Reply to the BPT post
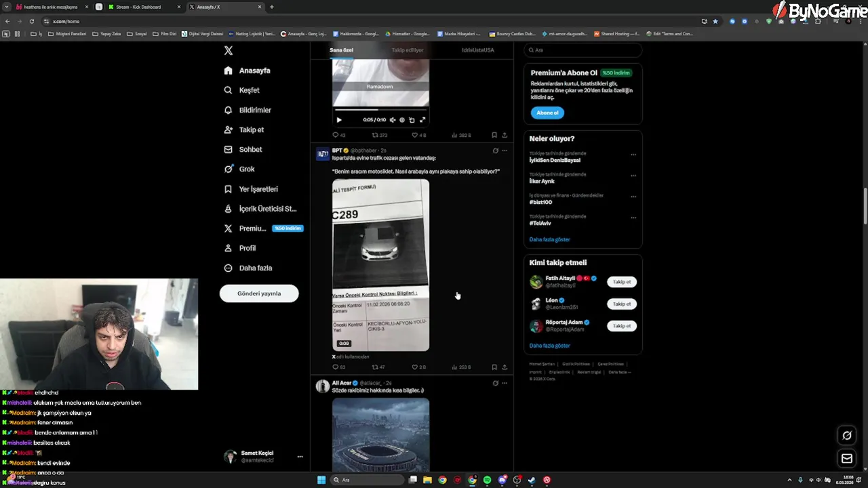This screenshot has width=868, height=488. pyautogui.click(x=338, y=367)
